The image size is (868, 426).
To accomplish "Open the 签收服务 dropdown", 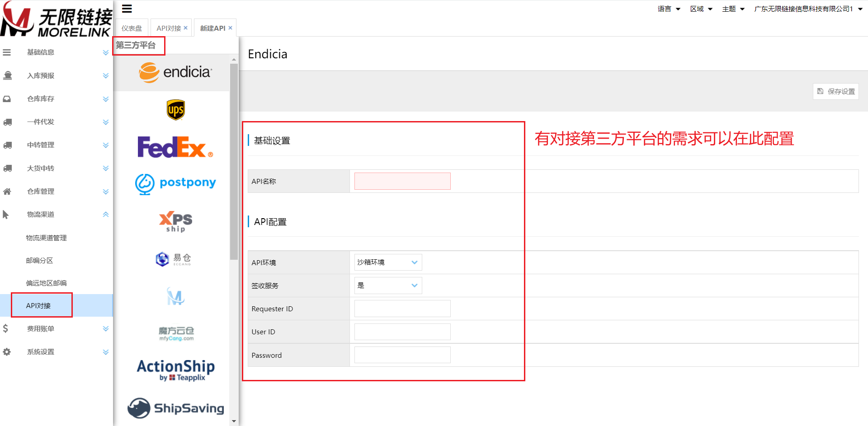I will coord(388,286).
